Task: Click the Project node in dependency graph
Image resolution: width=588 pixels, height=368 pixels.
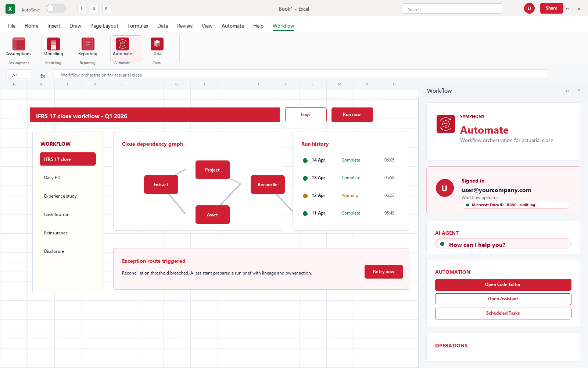Action: 212,170
